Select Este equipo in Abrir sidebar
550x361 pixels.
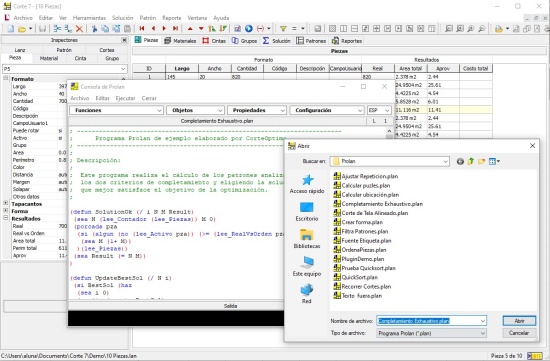click(307, 267)
